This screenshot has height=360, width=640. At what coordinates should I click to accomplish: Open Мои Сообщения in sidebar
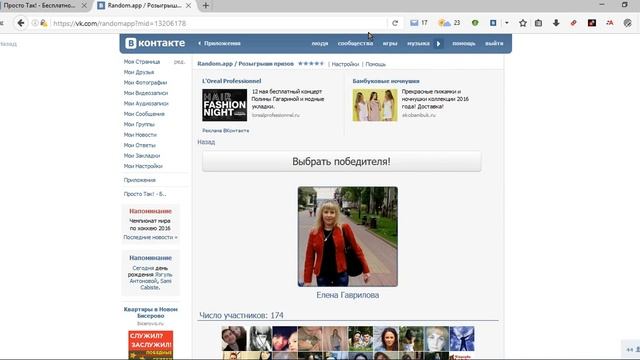click(x=144, y=114)
